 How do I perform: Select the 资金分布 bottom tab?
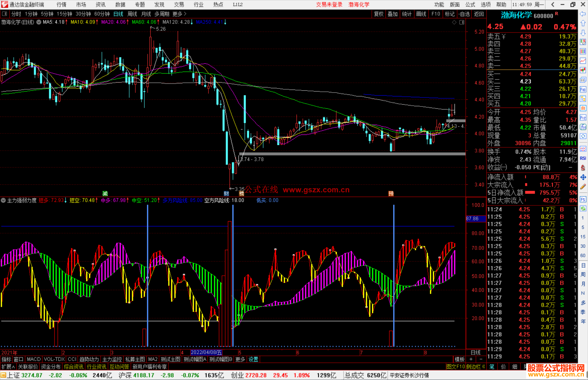tap(51, 367)
